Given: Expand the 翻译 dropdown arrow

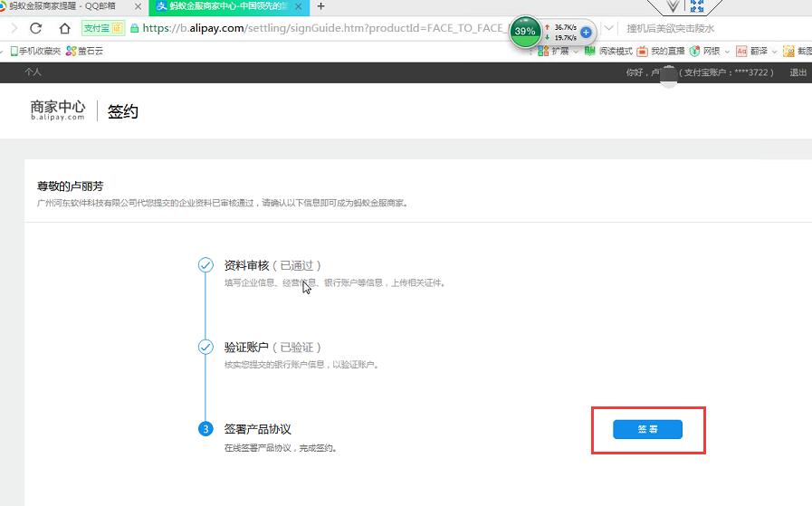Looking at the screenshot, I should (x=774, y=52).
